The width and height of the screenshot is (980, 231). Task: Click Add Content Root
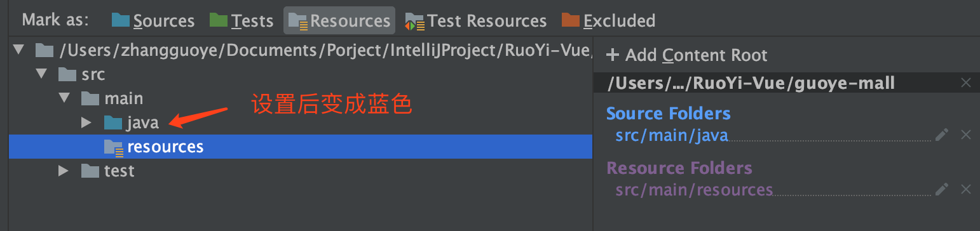click(687, 55)
